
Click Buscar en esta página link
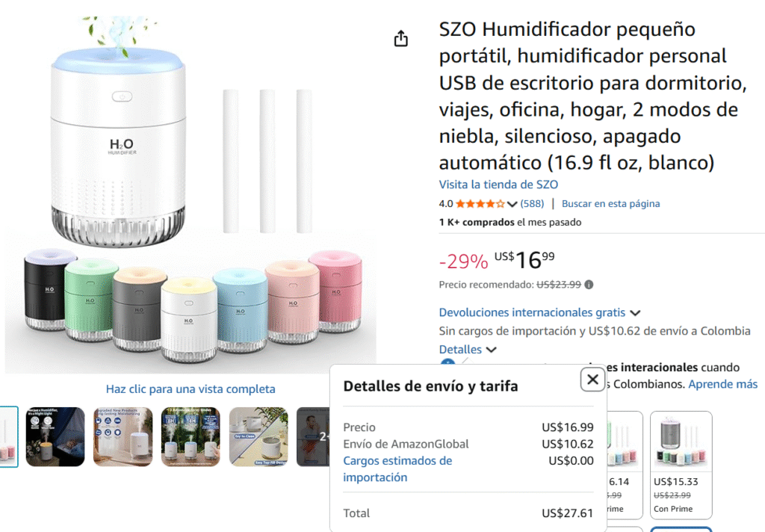point(610,203)
